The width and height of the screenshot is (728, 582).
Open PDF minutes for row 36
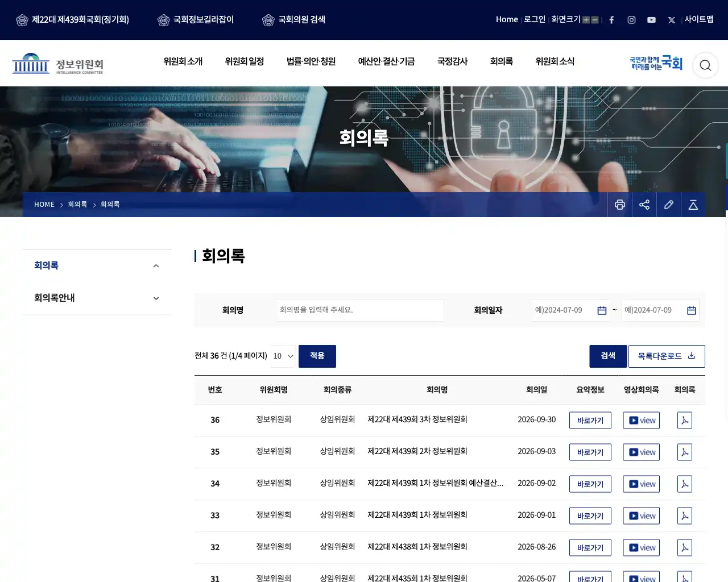pos(685,421)
